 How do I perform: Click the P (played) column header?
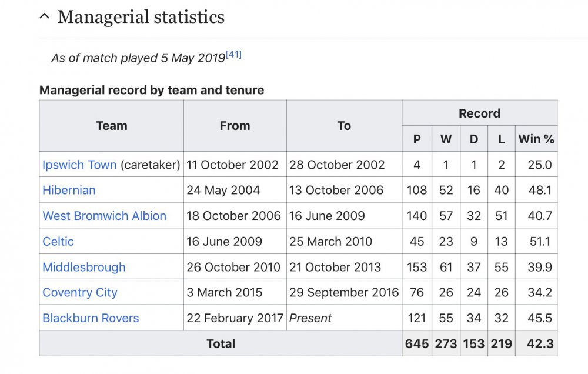point(417,139)
